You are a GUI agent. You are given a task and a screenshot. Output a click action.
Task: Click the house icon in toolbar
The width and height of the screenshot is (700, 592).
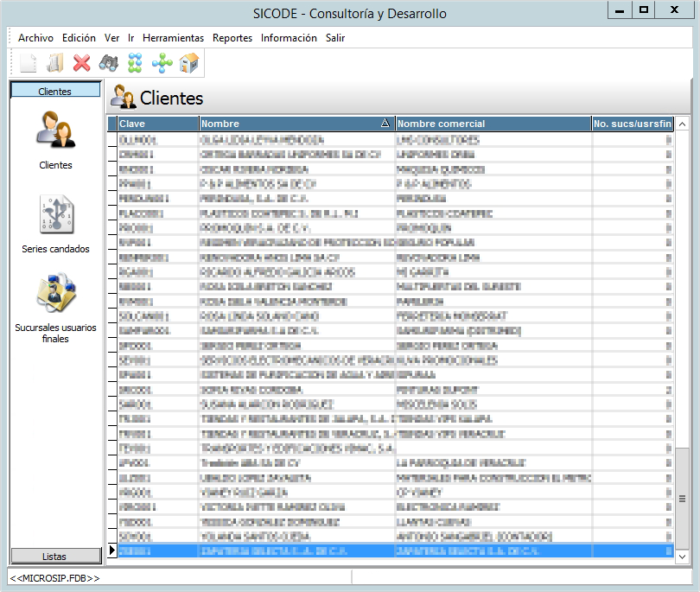pos(188,62)
